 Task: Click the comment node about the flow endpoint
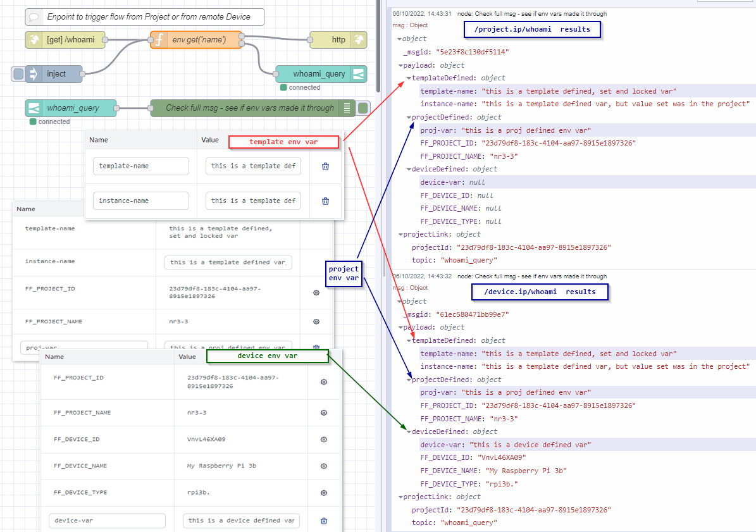coord(146,16)
